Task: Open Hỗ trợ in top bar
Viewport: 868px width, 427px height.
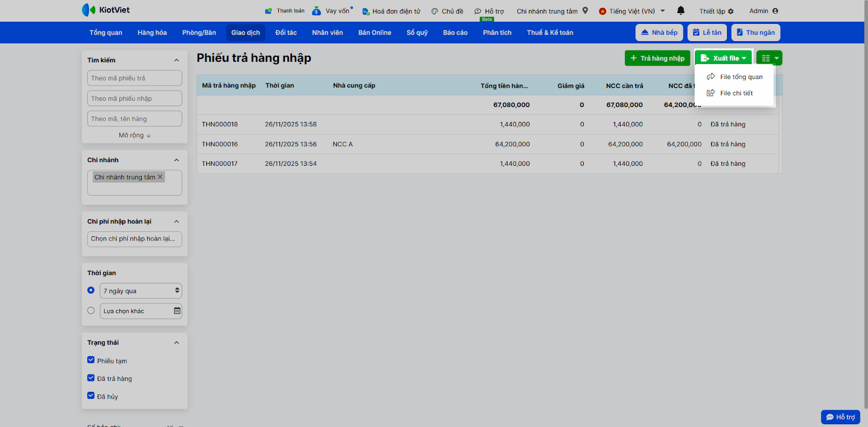Action: tap(489, 11)
